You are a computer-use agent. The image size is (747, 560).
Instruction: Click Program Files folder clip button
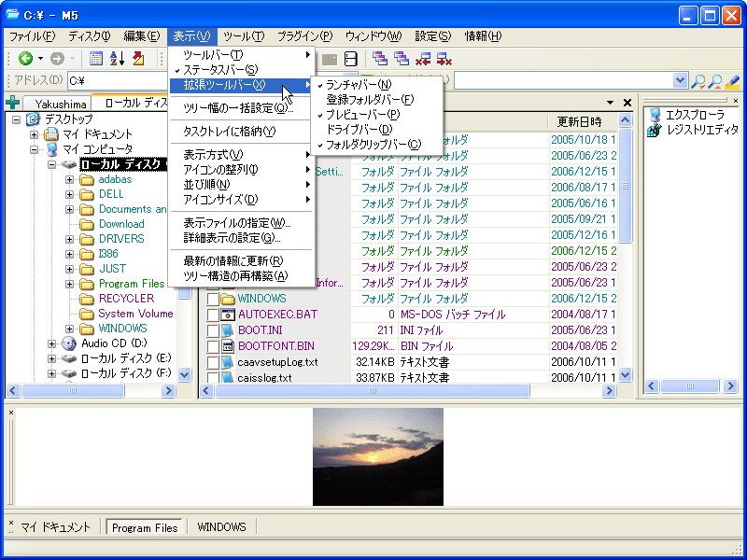(x=145, y=527)
